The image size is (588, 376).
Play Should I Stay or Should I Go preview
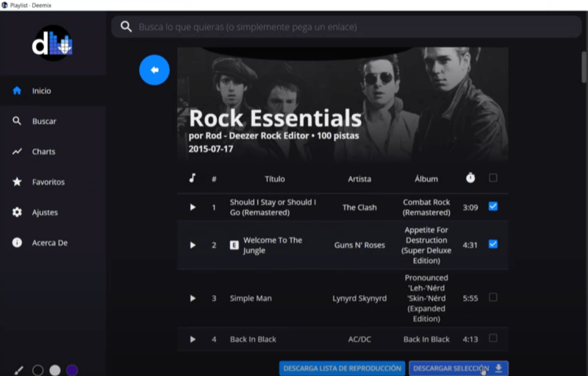(x=193, y=207)
